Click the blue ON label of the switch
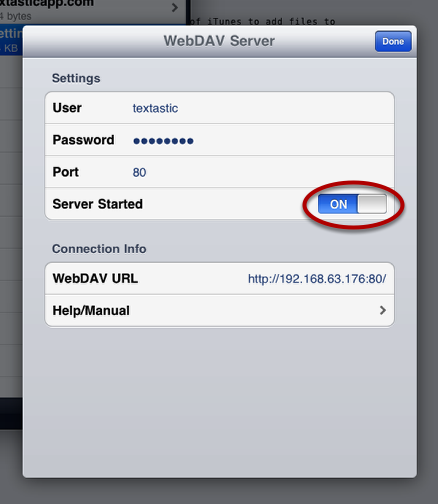 pyautogui.click(x=338, y=204)
